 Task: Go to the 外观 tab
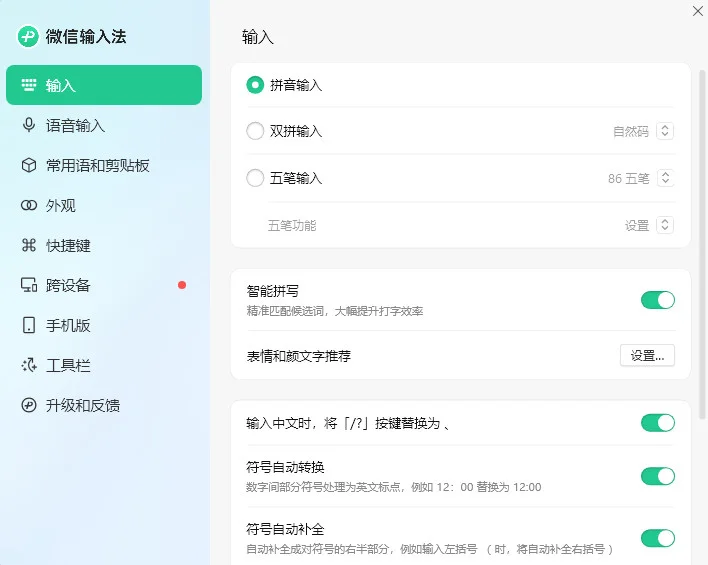coord(104,205)
